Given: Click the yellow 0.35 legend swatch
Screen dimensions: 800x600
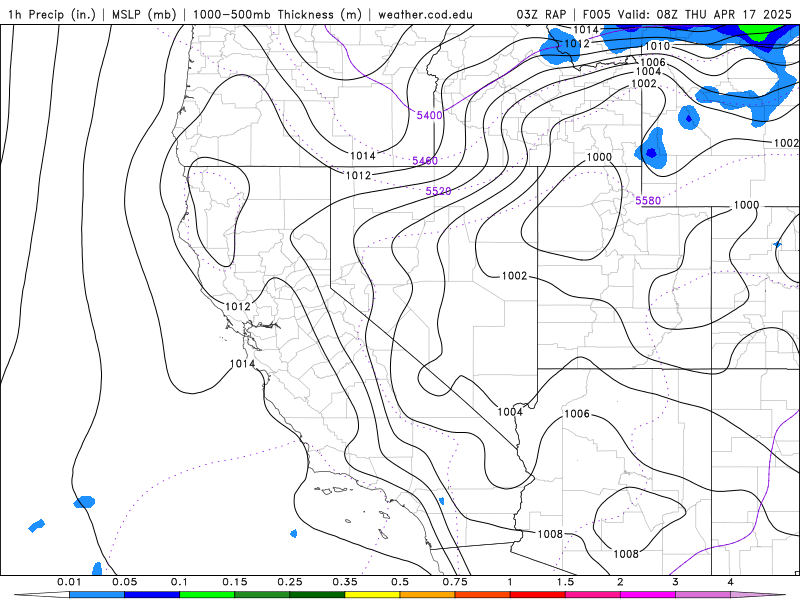Looking at the screenshot, I should pyautogui.click(x=372, y=595).
